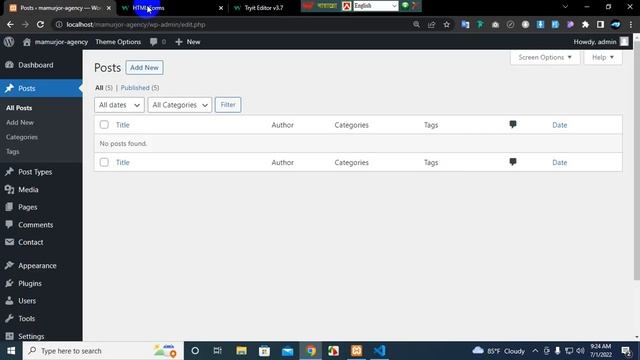Open the WordPress logo menu
The height and width of the screenshot is (360, 640).
(x=9, y=42)
